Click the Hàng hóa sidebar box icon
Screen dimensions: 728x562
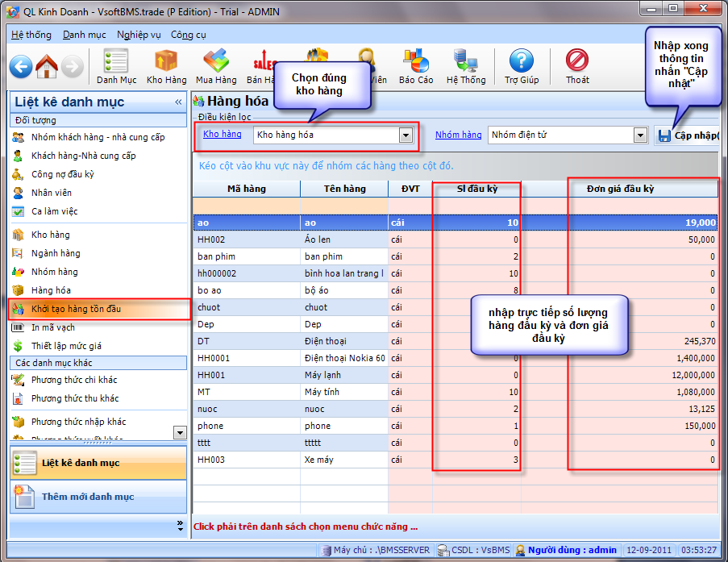click(x=18, y=290)
